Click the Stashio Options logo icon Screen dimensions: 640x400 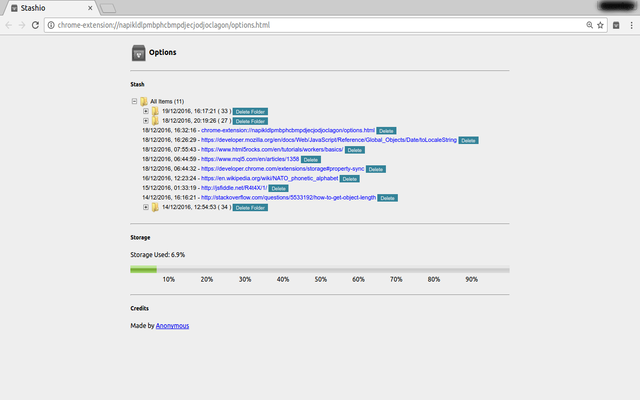coord(138,53)
